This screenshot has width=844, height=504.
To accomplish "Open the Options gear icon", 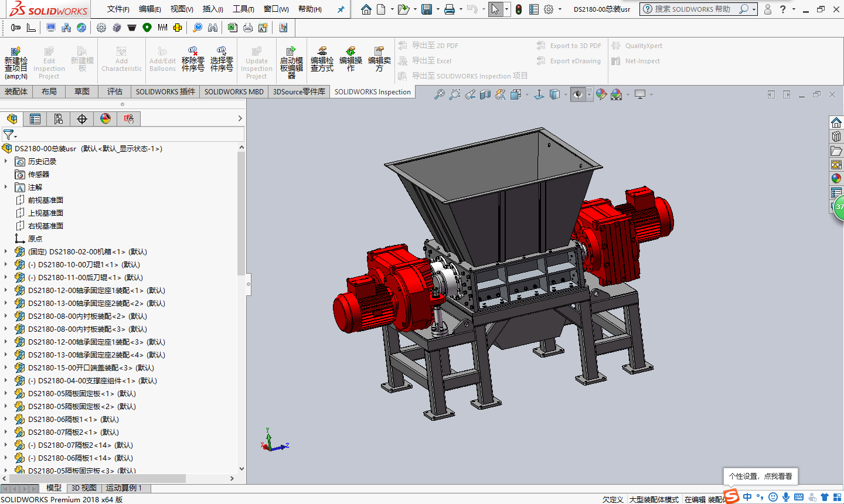I will click(x=549, y=9).
